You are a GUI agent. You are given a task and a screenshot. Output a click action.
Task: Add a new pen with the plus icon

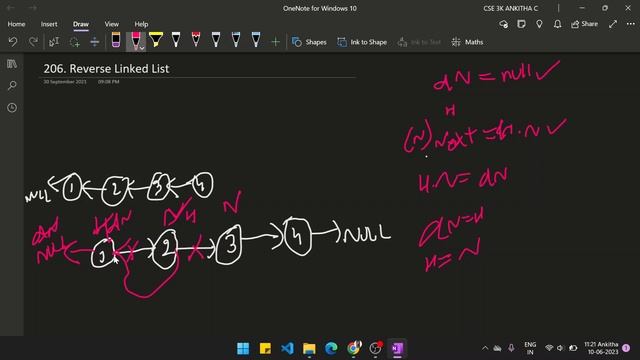276,42
